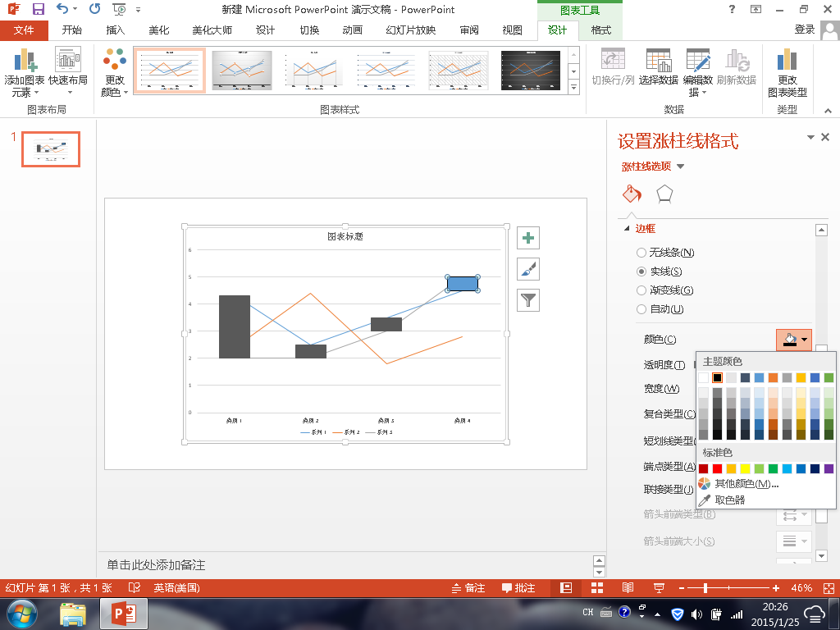This screenshot has height=630, width=840.
Task: Switch to the 插入 Insert tab
Action: (x=115, y=30)
